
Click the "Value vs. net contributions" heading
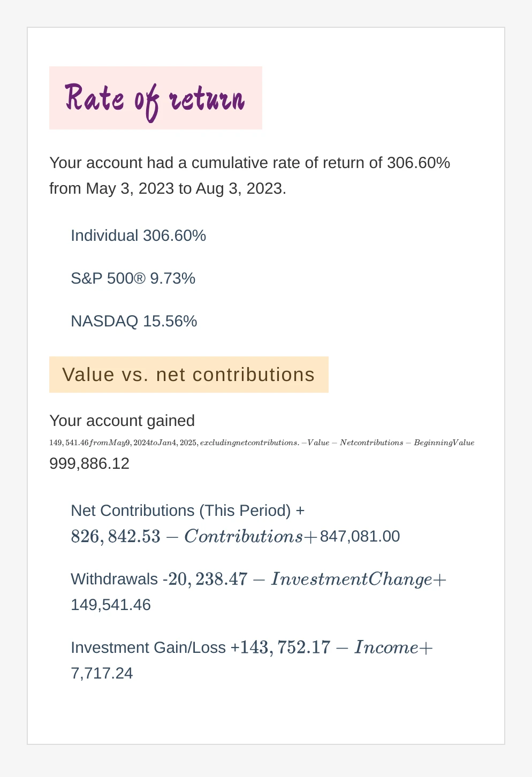pyautogui.click(x=188, y=375)
